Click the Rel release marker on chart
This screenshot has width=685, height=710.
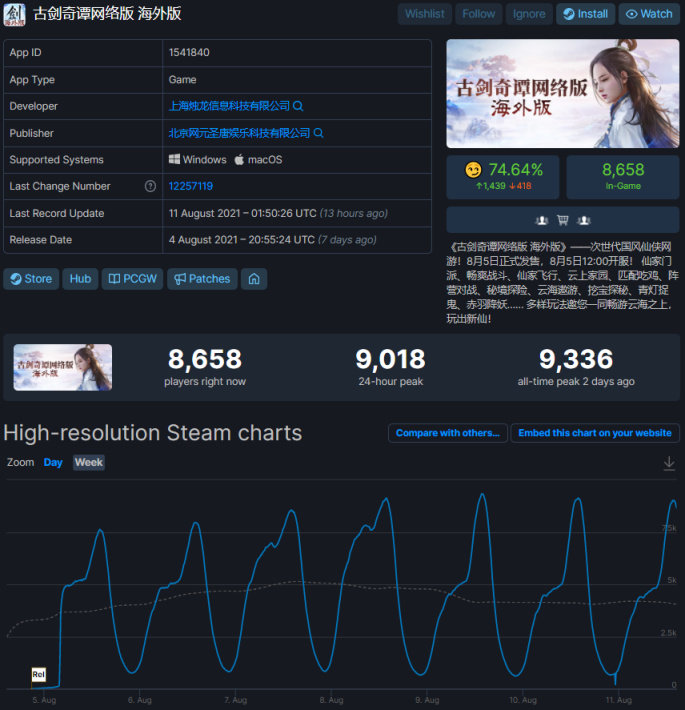pos(38,675)
